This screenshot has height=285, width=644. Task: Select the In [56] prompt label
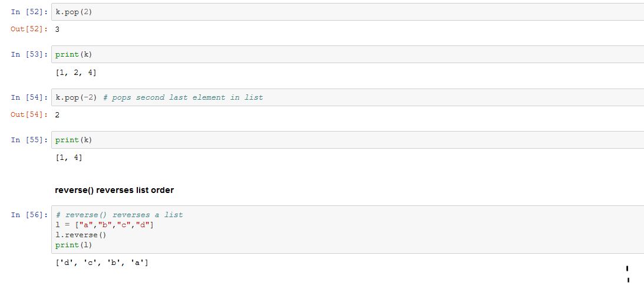[x=29, y=215]
